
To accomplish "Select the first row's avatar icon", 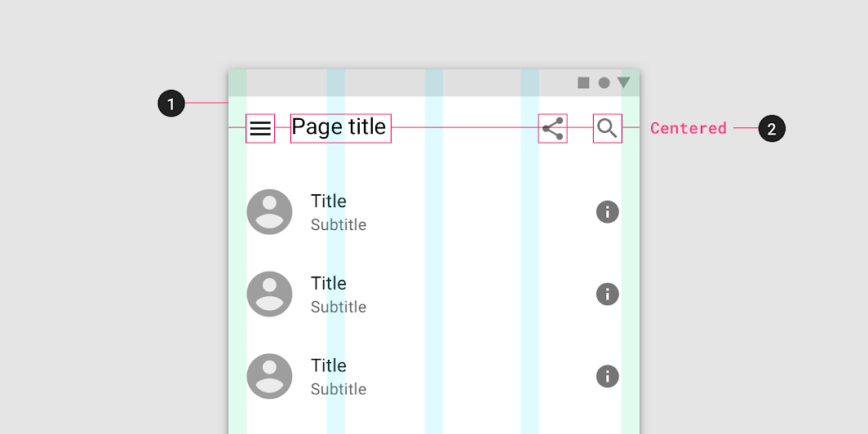I will tap(269, 212).
